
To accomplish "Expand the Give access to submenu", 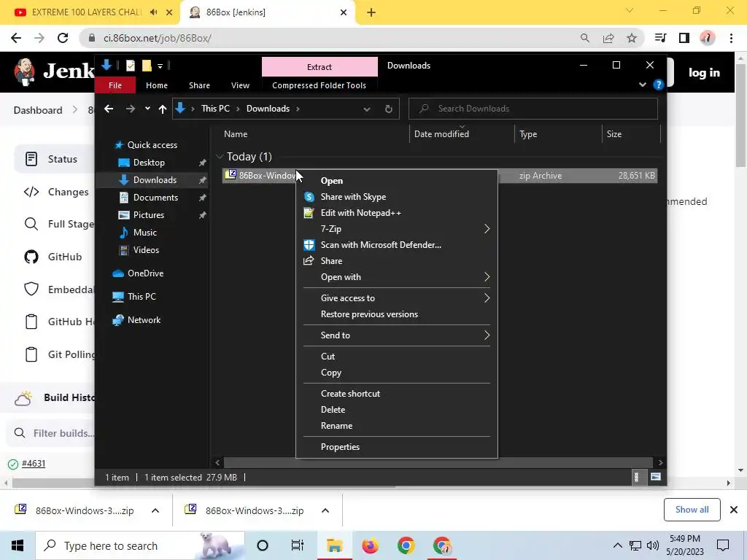I will tap(487, 298).
